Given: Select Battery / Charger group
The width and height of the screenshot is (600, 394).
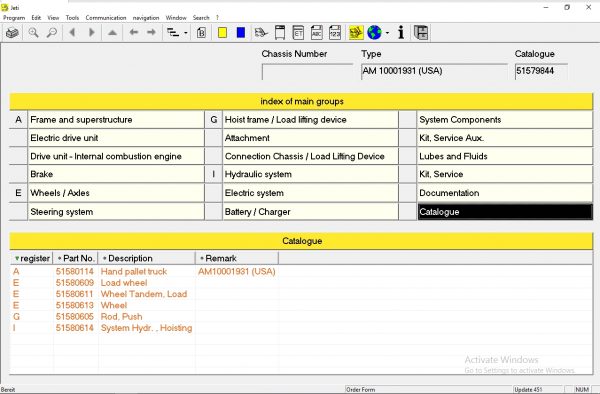Looking at the screenshot, I should (310, 212).
